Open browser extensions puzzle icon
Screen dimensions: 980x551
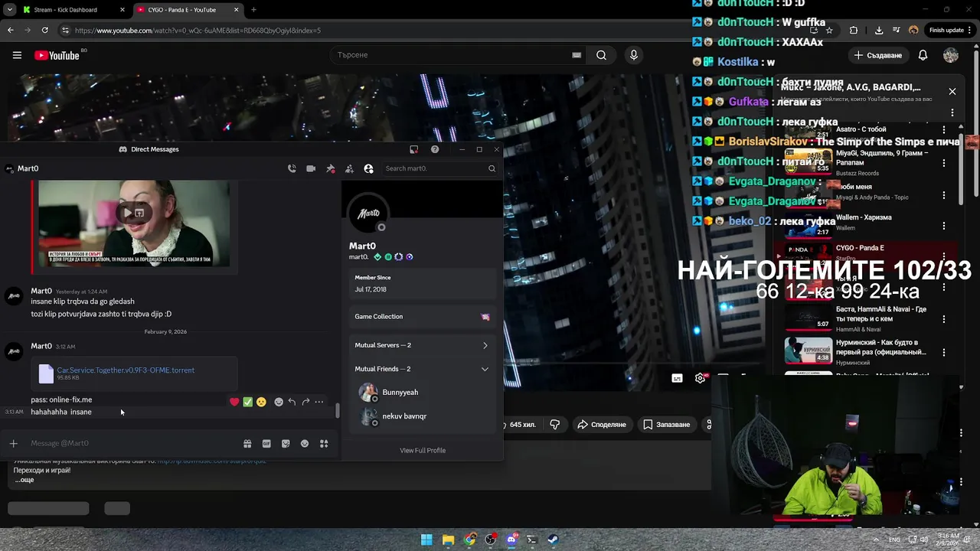tap(854, 31)
